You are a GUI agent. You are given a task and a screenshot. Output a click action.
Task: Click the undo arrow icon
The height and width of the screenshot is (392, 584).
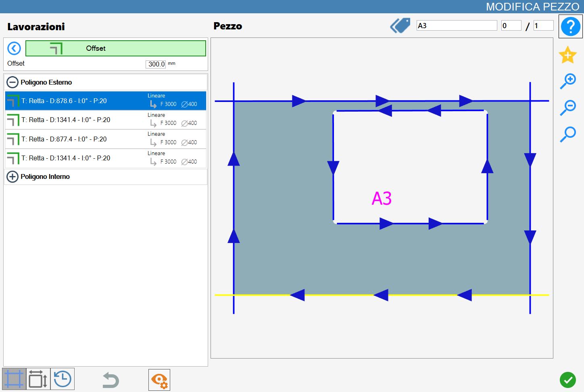110,380
